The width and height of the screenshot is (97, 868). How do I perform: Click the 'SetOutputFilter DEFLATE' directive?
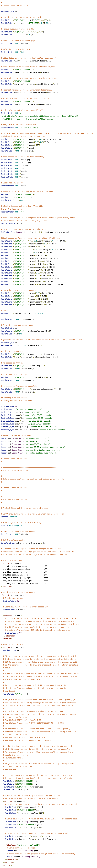pos(12,224)
